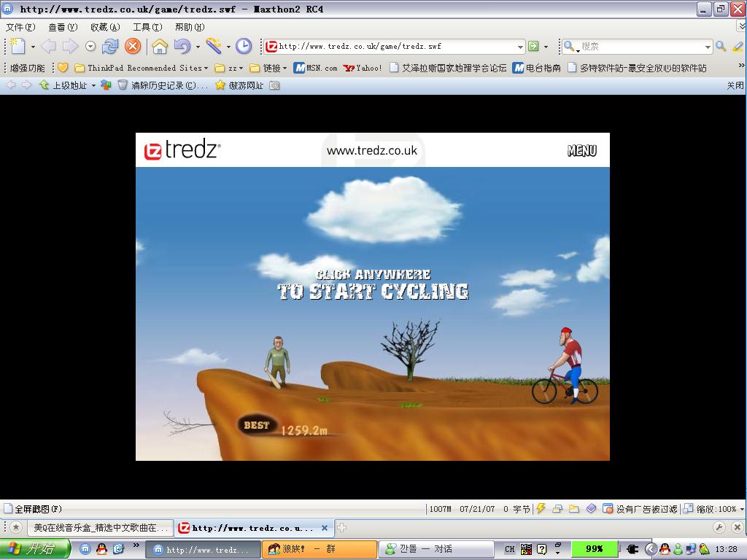747x560 pixels.
Task: Click the Windows 开始 Start button
Action: click(34, 549)
